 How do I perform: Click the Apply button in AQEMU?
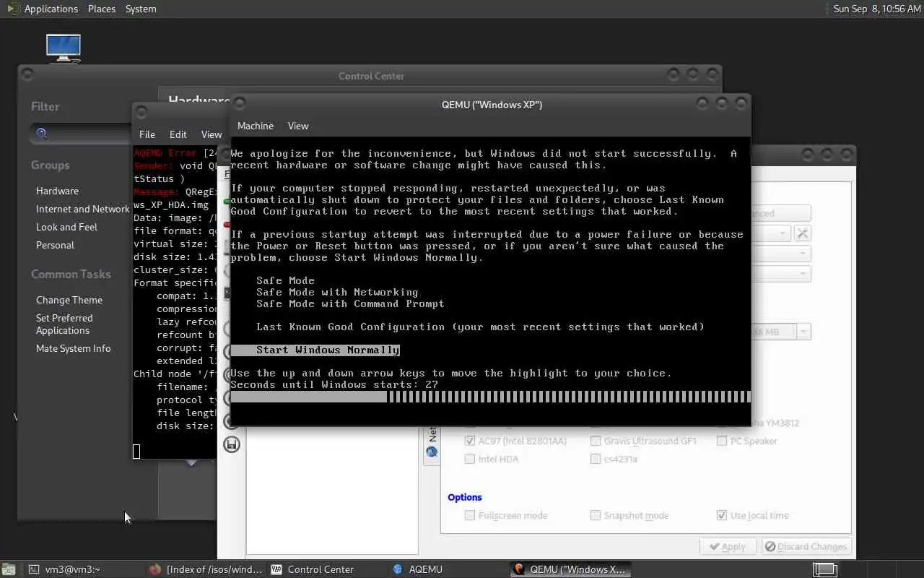(x=728, y=546)
